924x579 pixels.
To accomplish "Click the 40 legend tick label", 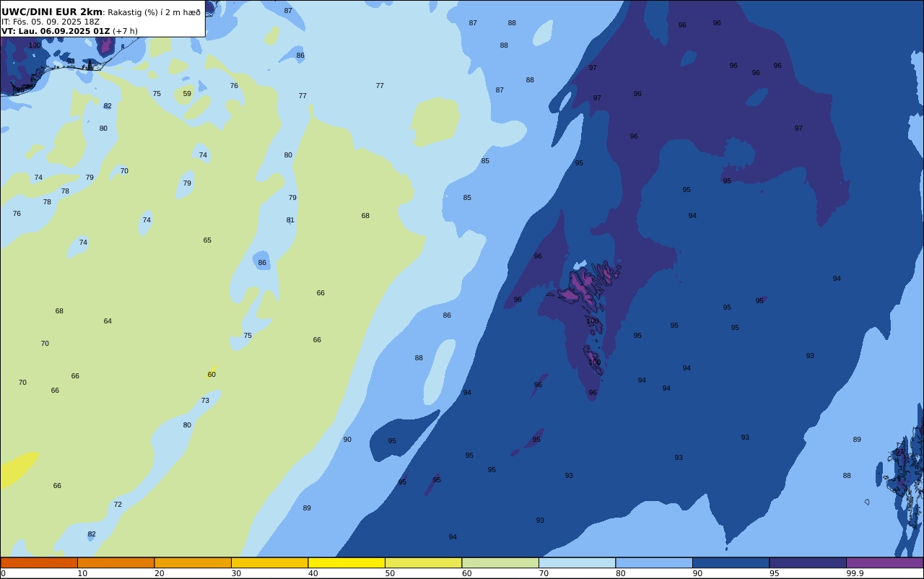I will pyautogui.click(x=313, y=573).
